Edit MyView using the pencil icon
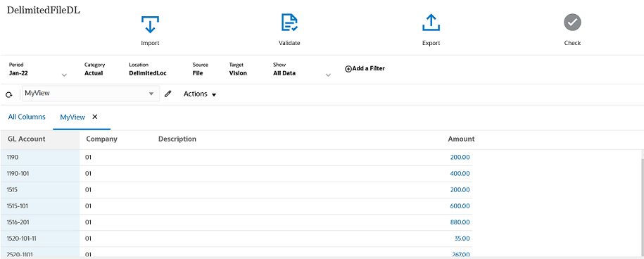Viewport: 644px width, 259px height. coord(168,94)
